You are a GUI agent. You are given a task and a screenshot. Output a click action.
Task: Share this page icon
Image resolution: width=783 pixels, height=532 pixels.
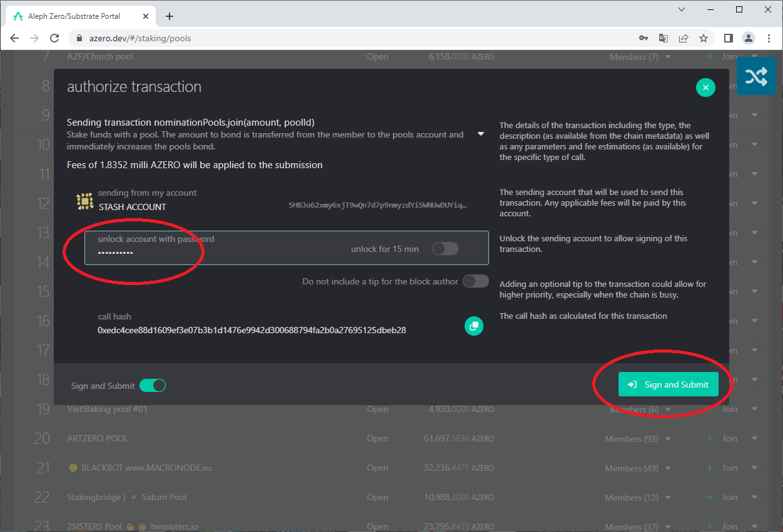[x=684, y=38]
